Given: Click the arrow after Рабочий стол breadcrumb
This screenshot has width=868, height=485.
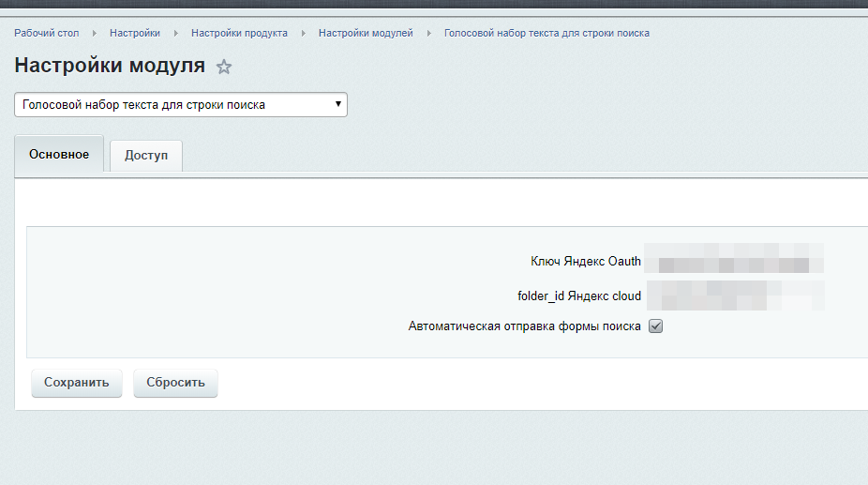Looking at the screenshot, I should point(95,34).
